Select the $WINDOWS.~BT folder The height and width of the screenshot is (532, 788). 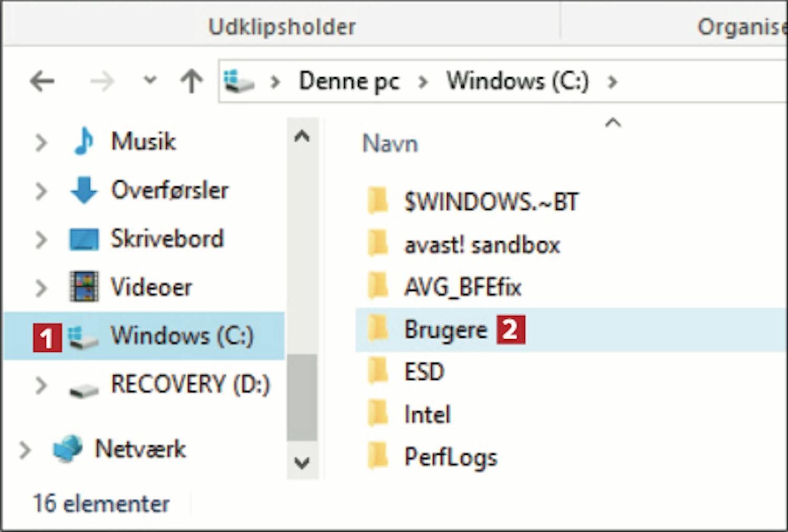coord(491,202)
